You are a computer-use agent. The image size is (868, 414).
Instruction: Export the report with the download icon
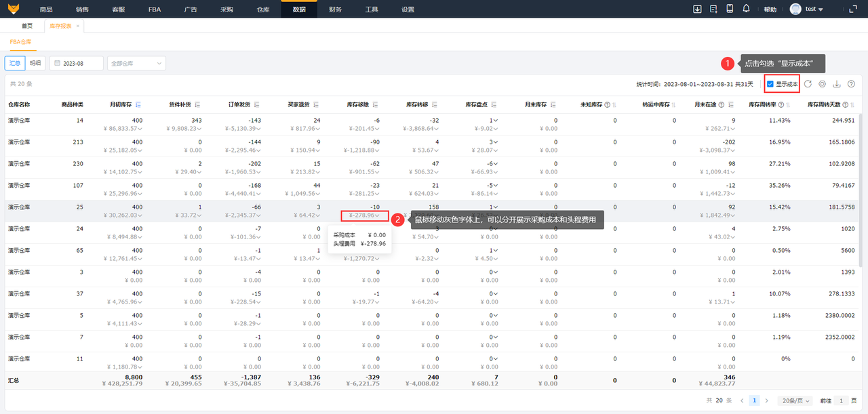[837, 84]
